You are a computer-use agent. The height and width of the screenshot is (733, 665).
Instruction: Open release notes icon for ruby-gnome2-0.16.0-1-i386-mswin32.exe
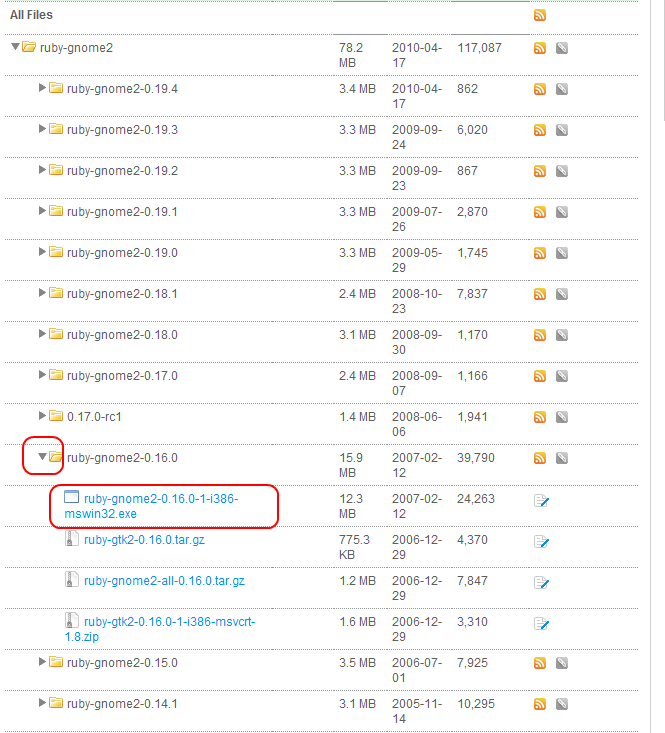coord(541,501)
